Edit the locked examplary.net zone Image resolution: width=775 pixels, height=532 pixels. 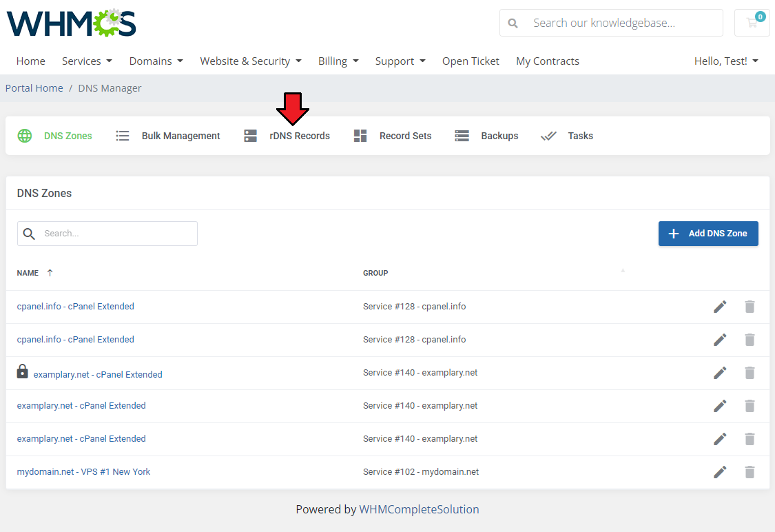click(720, 373)
